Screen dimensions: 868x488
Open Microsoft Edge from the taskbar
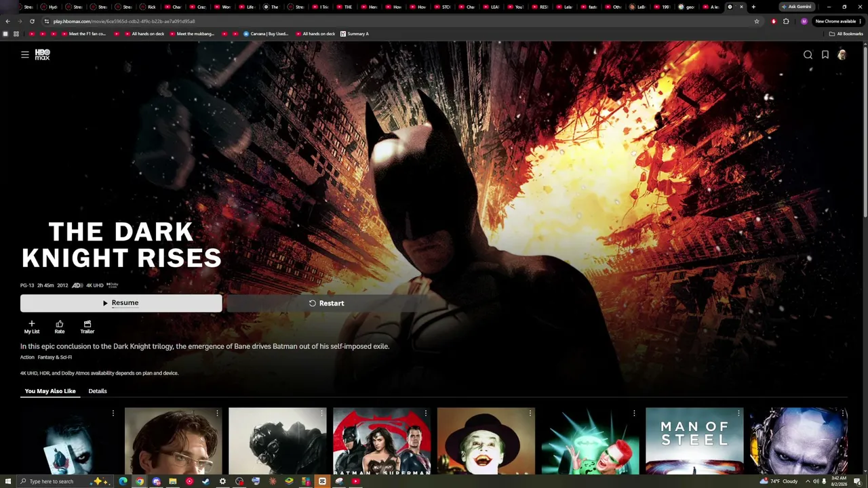[123, 481]
